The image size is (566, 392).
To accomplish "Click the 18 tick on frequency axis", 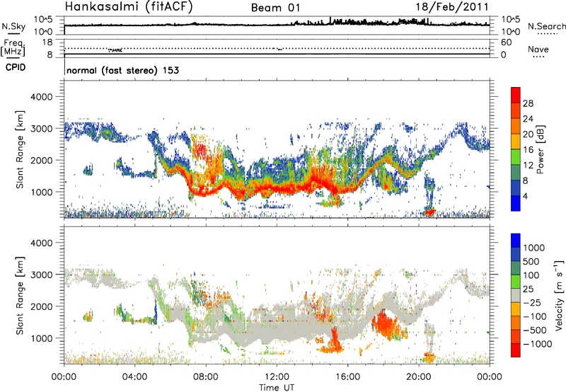I will (x=47, y=42).
